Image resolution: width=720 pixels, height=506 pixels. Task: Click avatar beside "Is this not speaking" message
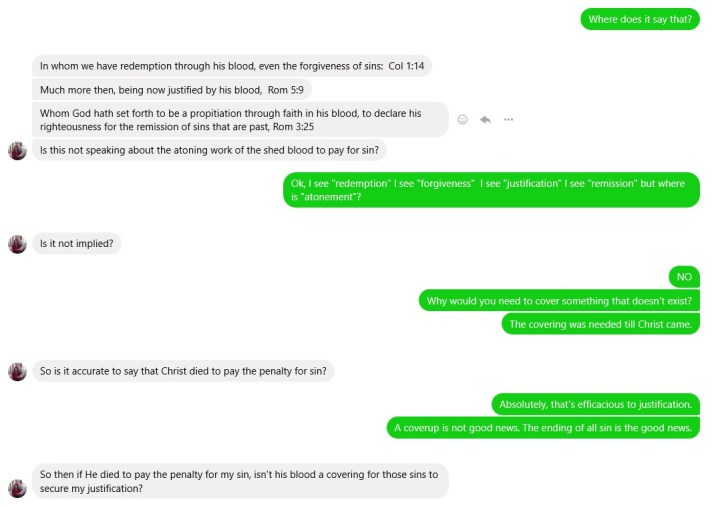[17, 150]
